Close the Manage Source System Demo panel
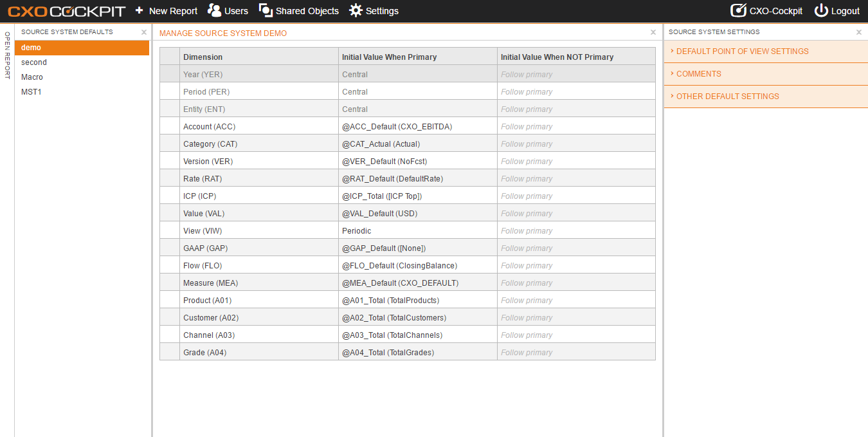The height and width of the screenshot is (437, 868). point(653,32)
